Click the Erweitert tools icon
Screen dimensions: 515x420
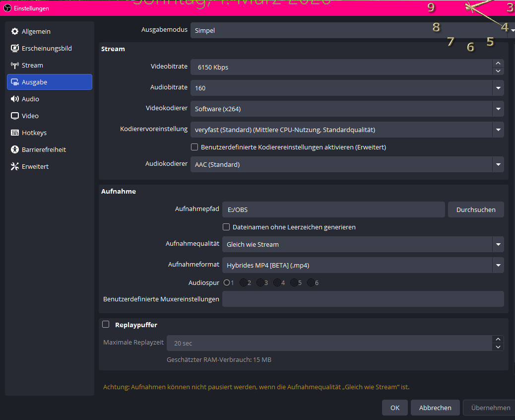(x=15, y=167)
